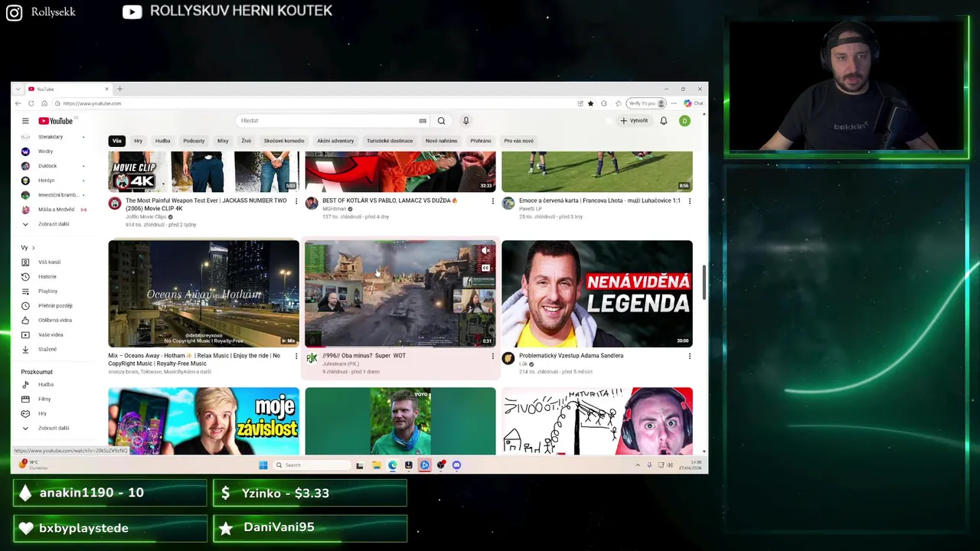Open File Explorer from taskbar

pyautogui.click(x=376, y=465)
